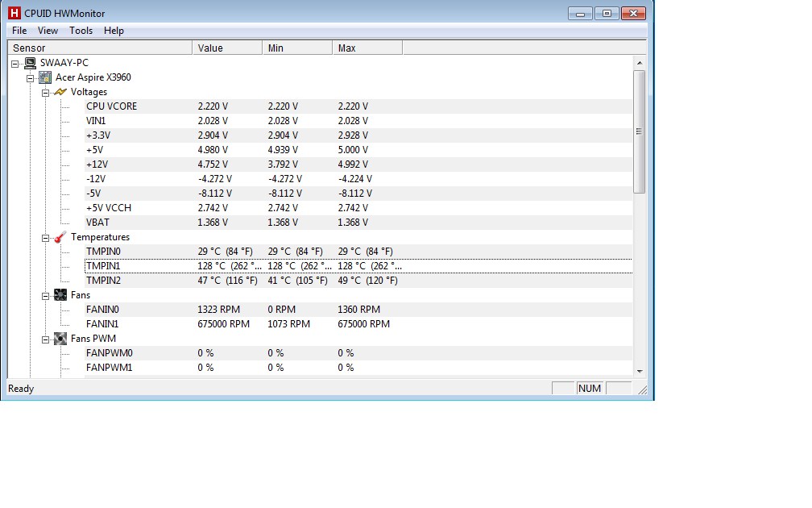Viewport: 812px width, 508px height.
Task: Minimize the HWMonitor window
Action: (x=580, y=14)
